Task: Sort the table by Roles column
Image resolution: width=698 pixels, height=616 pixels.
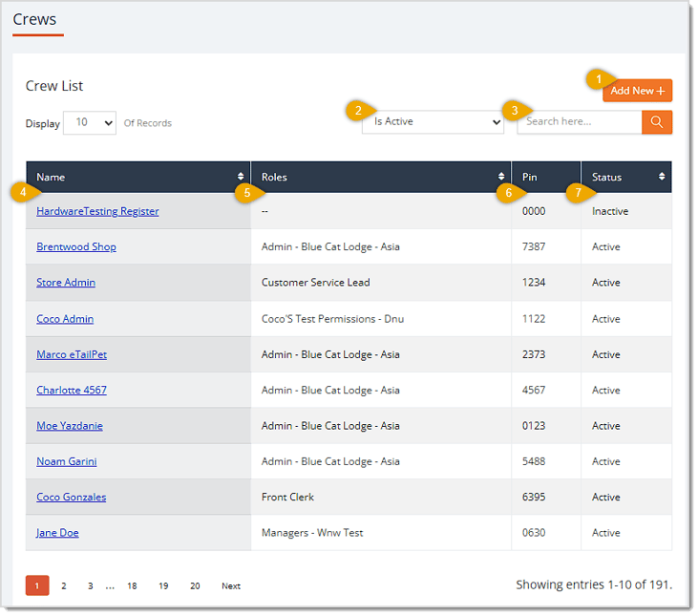Action: 501,177
